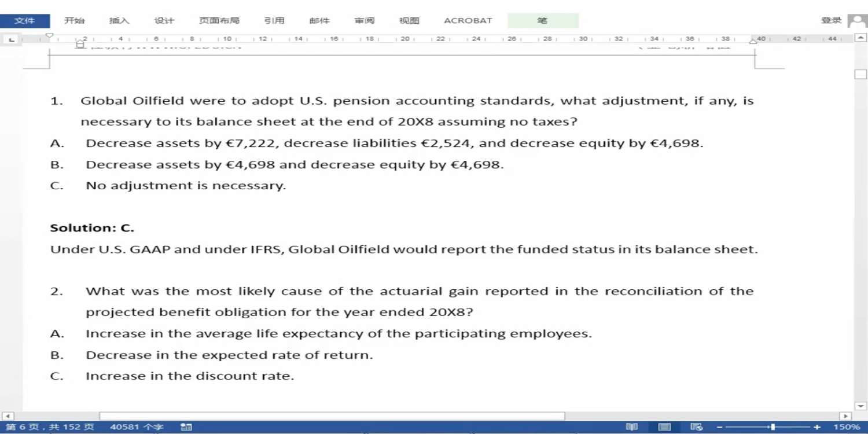Go to the 页面布局 (Page Layout) tab
Viewport: 868px width, 434px height.
[x=219, y=21]
